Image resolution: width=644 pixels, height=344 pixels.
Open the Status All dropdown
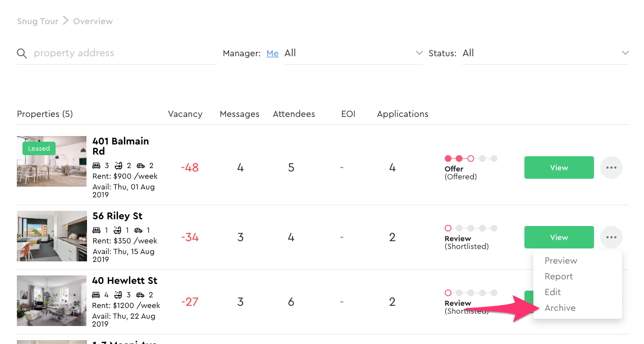(x=545, y=53)
